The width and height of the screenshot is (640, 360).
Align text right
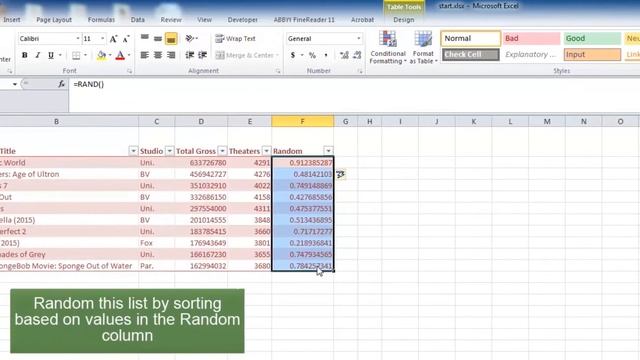pyautogui.click(x=171, y=55)
